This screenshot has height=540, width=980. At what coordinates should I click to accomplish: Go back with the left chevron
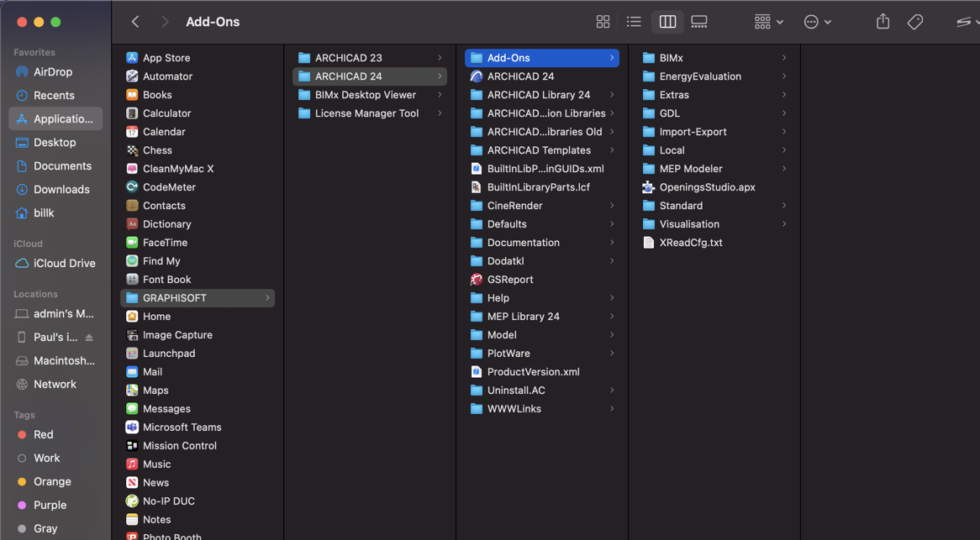135,22
